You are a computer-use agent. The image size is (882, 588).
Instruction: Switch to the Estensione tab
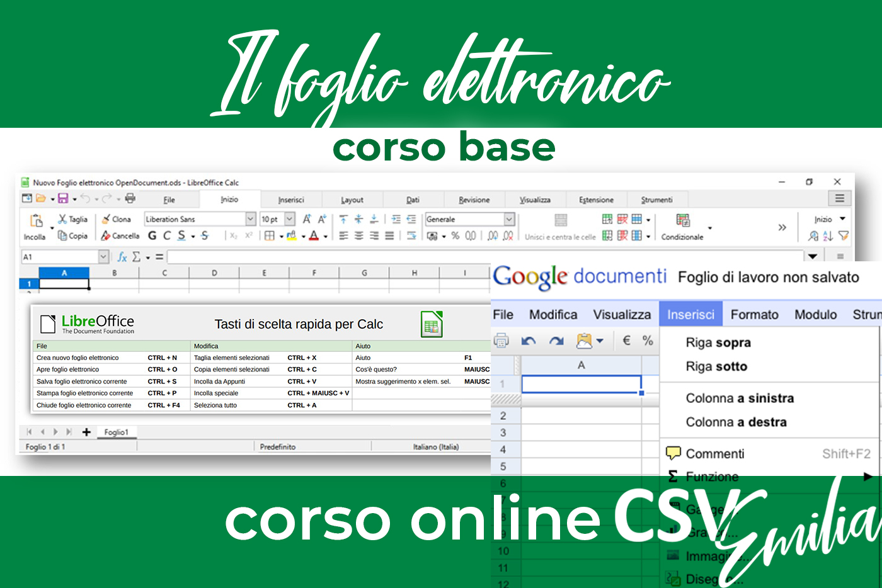pyautogui.click(x=596, y=200)
